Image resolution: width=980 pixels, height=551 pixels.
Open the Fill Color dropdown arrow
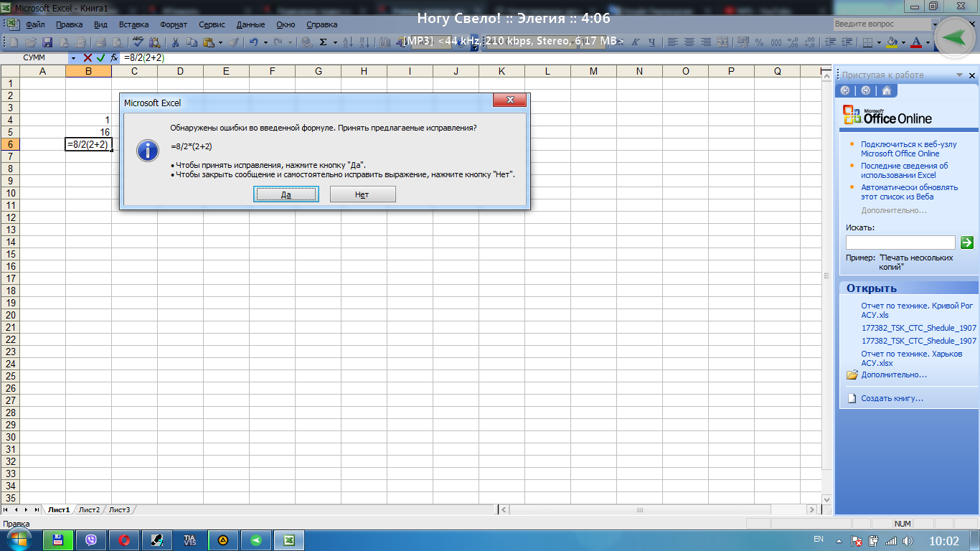point(903,42)
